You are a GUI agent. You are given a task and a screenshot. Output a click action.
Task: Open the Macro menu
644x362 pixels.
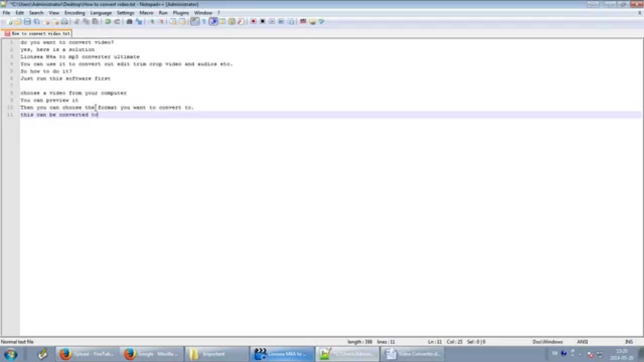[x=146, y=13]
